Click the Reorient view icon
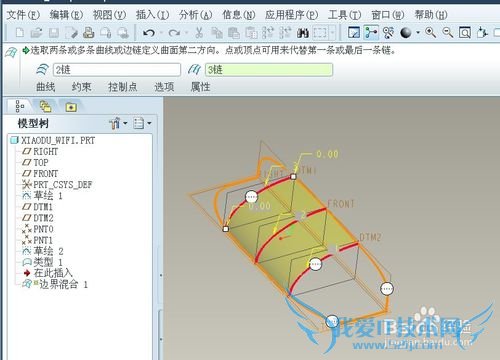The image size is (500, 360). pos(482,33)
